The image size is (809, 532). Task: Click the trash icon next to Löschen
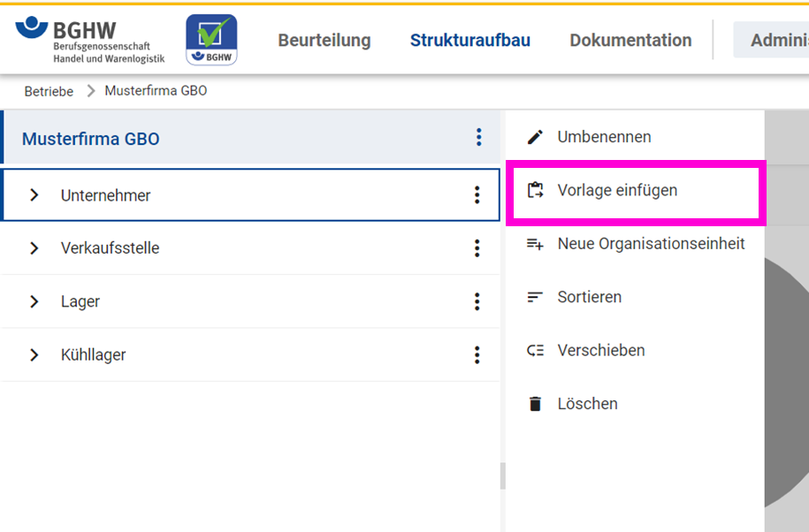pos(535,404)
